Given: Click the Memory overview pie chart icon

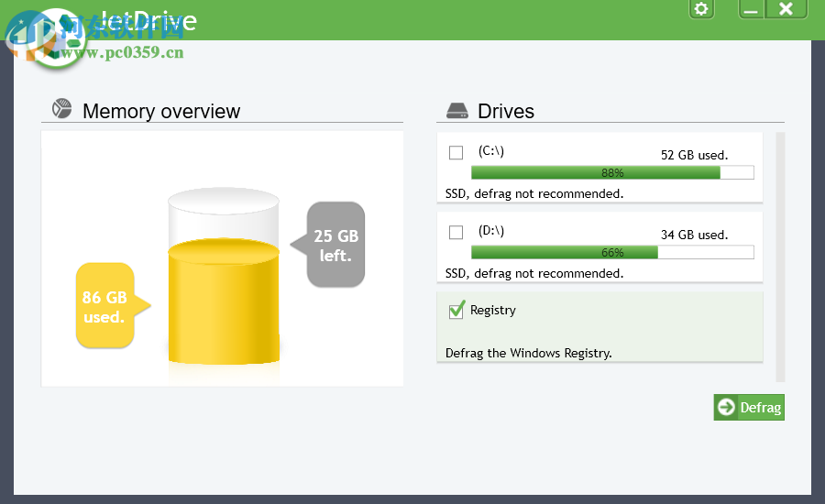Looking at the screenshot, I should 62,108.
